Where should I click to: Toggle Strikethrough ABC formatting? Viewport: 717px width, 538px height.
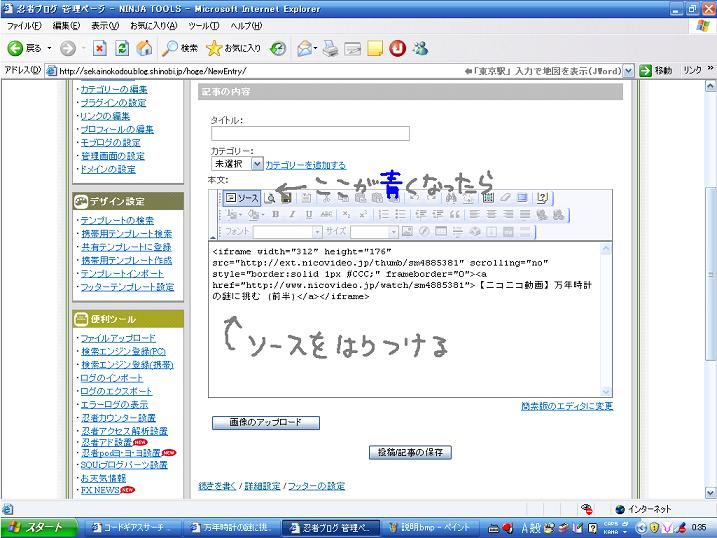(326, 214)
